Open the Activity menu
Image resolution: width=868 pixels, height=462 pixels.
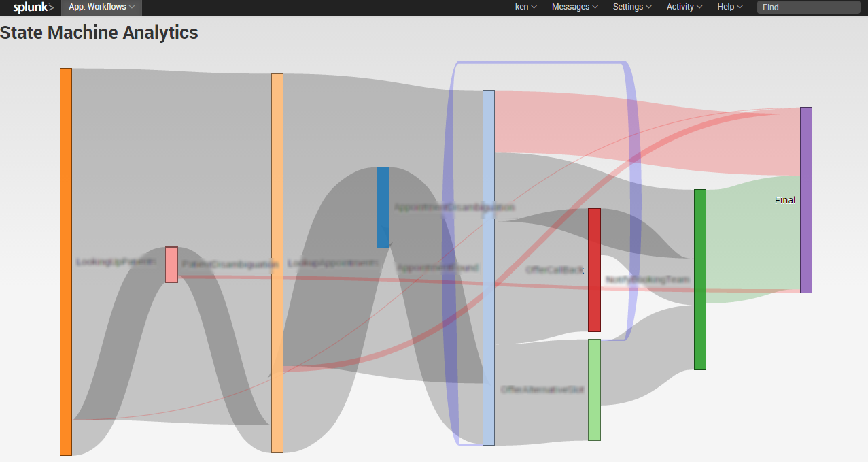point(684,7)
